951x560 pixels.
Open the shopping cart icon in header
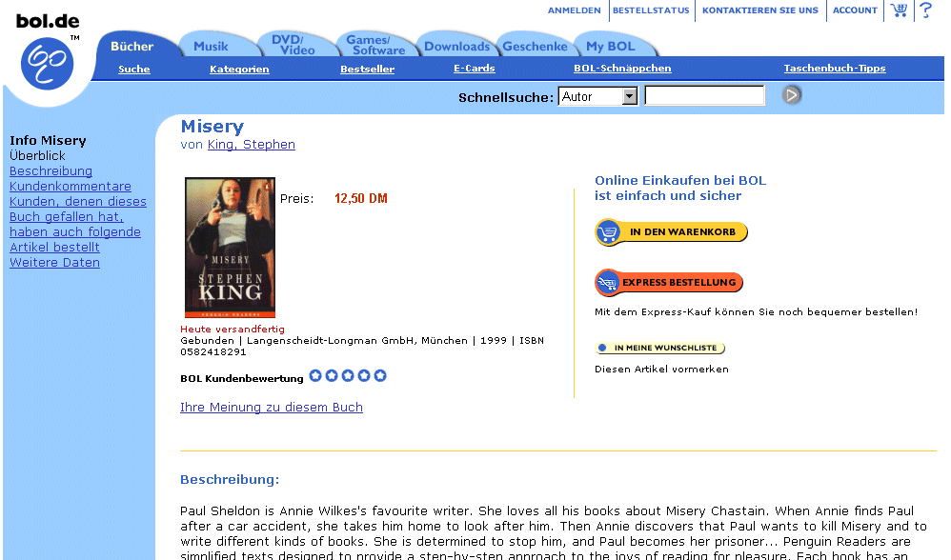[899, 10]
